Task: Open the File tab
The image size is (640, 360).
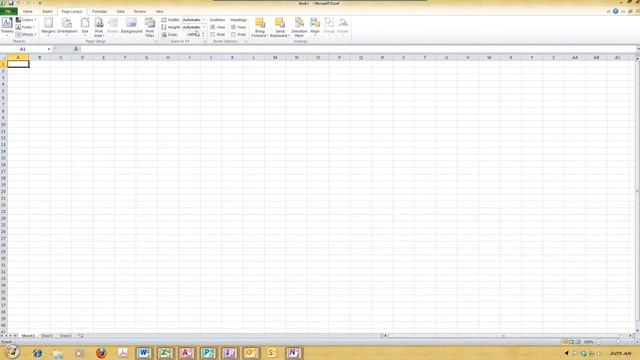Action: pos(8,11)
